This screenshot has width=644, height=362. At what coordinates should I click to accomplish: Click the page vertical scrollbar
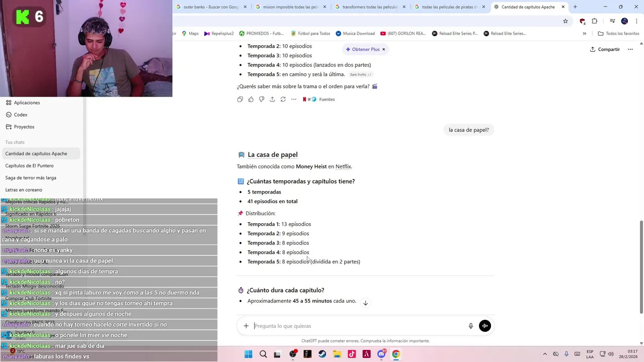[x=641, y=266]
